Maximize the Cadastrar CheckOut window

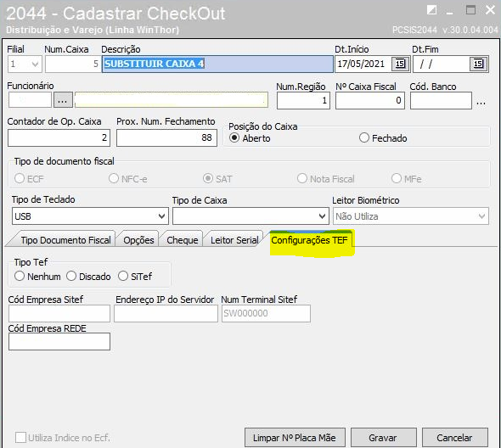470,10
